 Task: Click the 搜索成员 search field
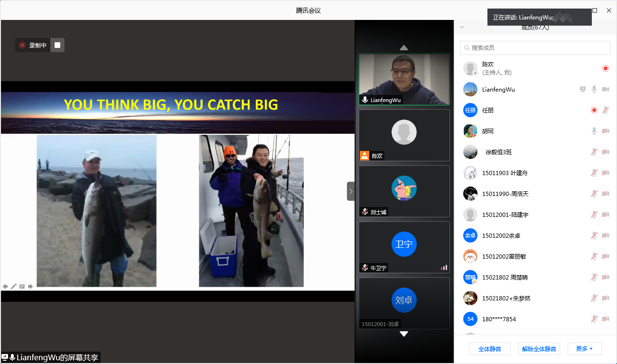tap(535, 48)
